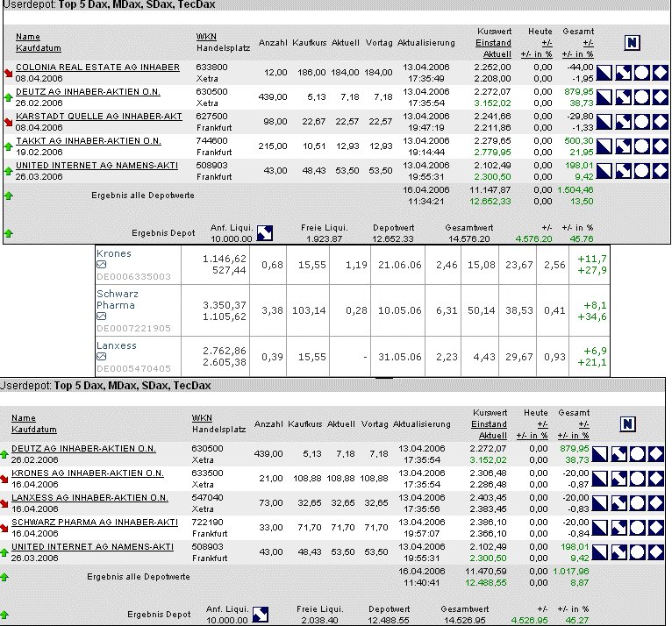Open the chart icon under Lanxess in middle table
This screenshot has width=672, height=626.
click(x=101, y=357)
